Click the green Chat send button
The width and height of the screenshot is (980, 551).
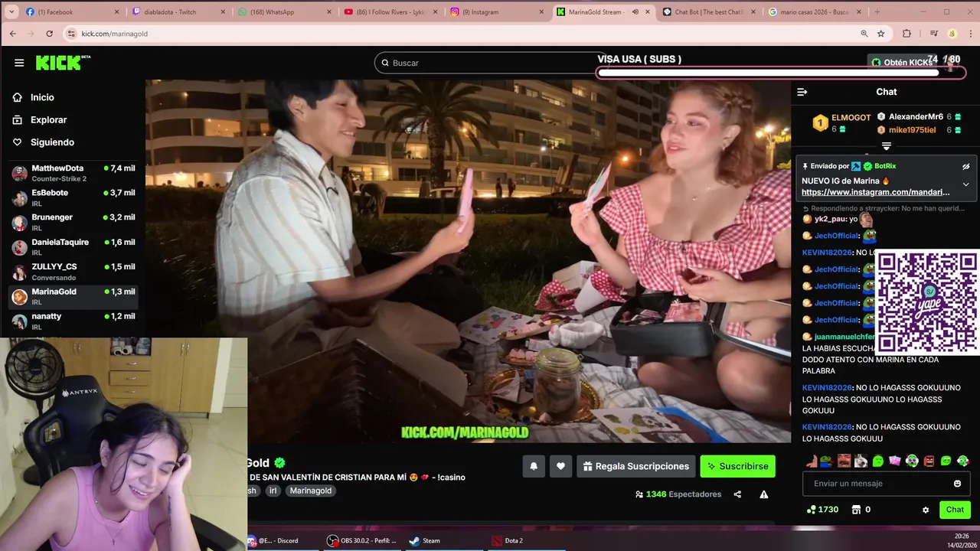955,510
